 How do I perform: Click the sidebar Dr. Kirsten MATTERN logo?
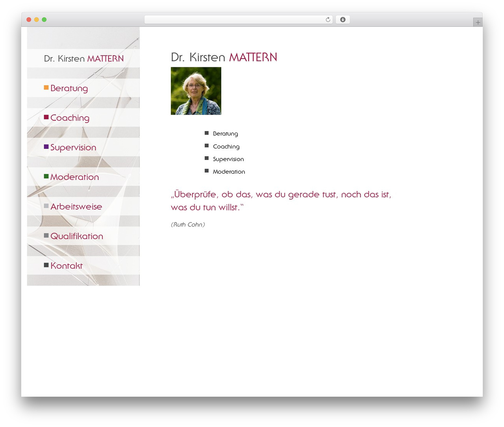click(x=84, y=59)
